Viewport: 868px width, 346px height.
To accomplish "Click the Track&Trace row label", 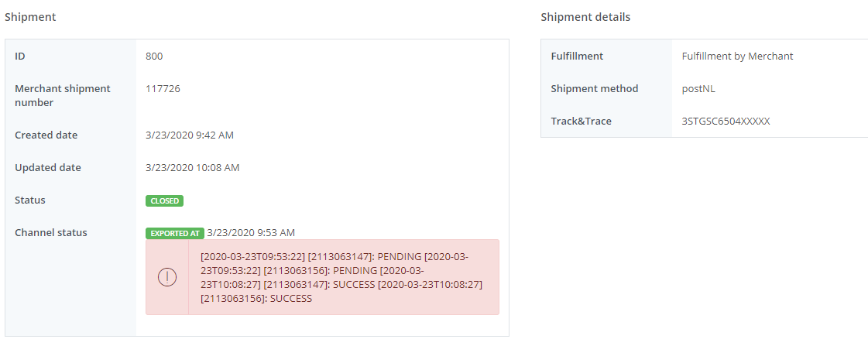I will tap(581, 122).
